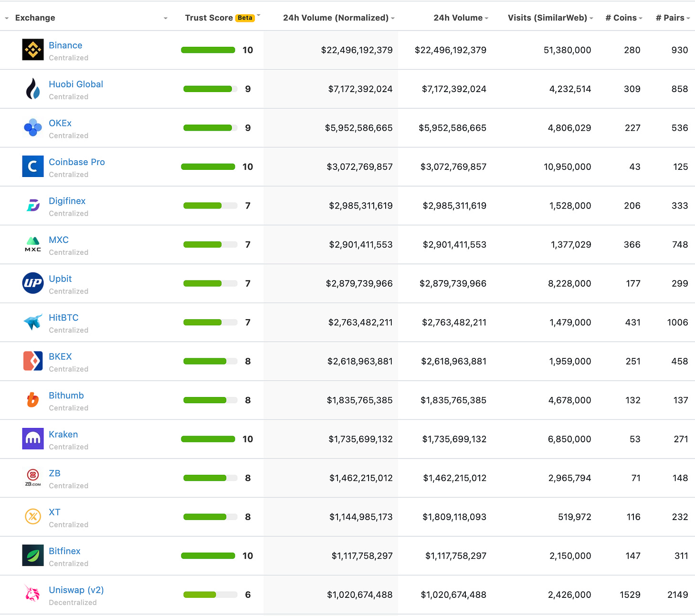This screenshot has width=695, height=616.
Task: Click ZB's pairs count 148
Action: tap(680, 478)
